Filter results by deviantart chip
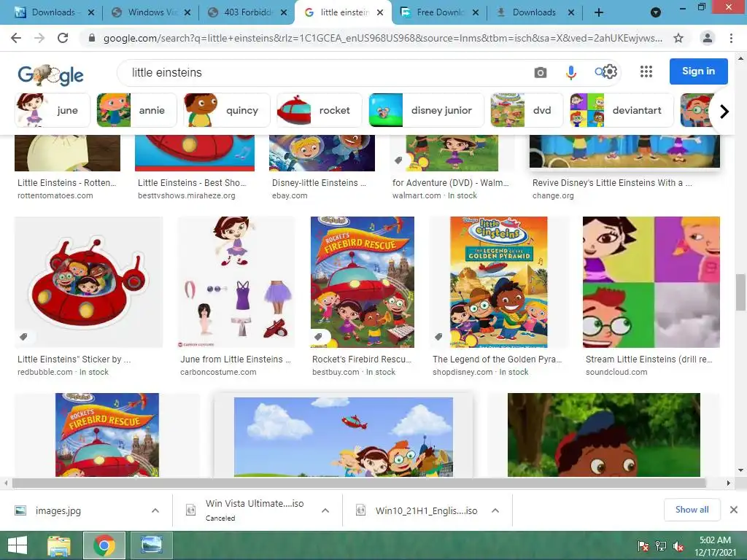 622,111
